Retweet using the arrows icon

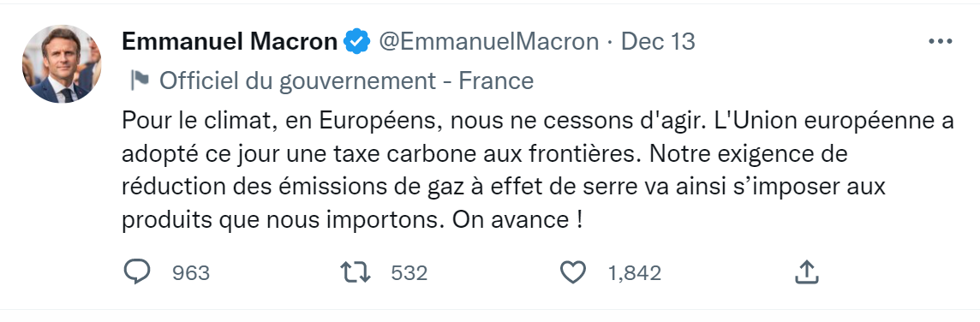coord(356,272)
